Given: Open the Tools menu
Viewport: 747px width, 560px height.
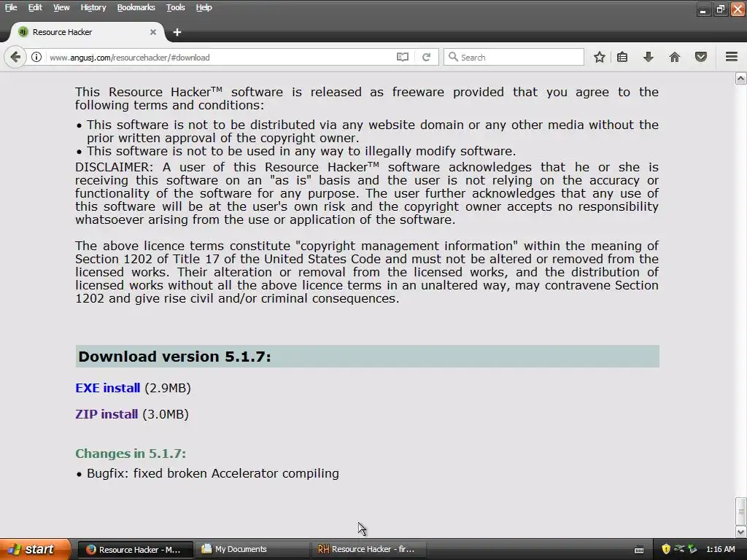Looking at the screenshot, I should (175, 7).
